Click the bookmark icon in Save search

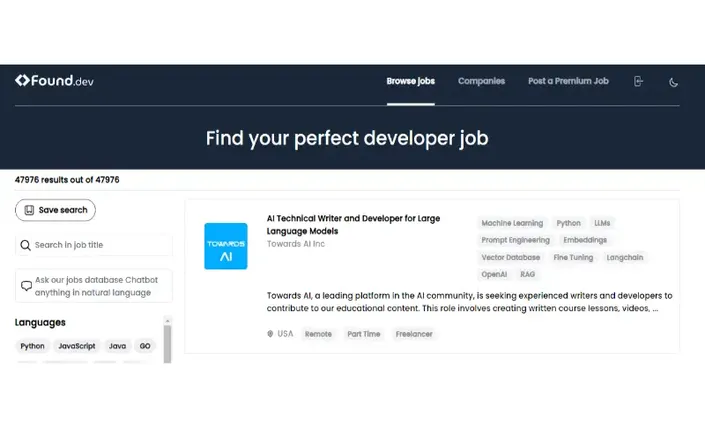(29, 210)
